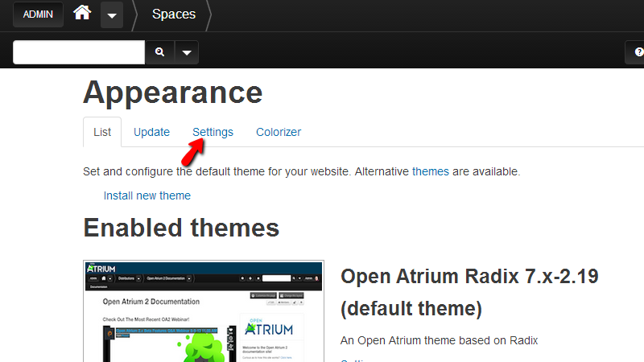
Task: Click the search magnifier button
Action: tap(159, 52)
